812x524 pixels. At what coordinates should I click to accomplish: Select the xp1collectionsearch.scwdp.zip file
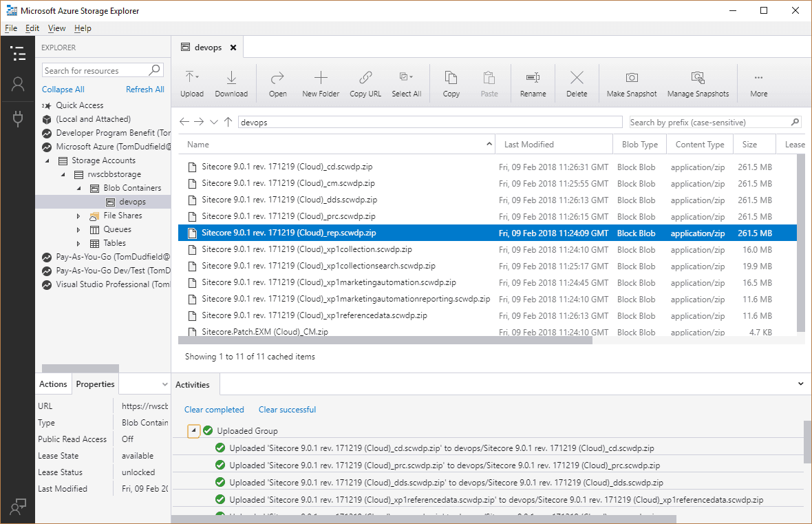point(487,266)
